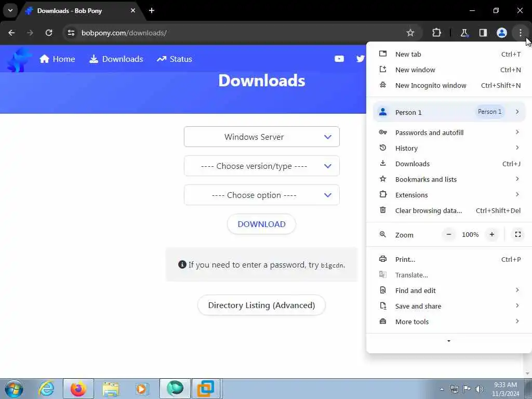
Task: Open Downloads link in site navigation
Action: click(116, 59)
